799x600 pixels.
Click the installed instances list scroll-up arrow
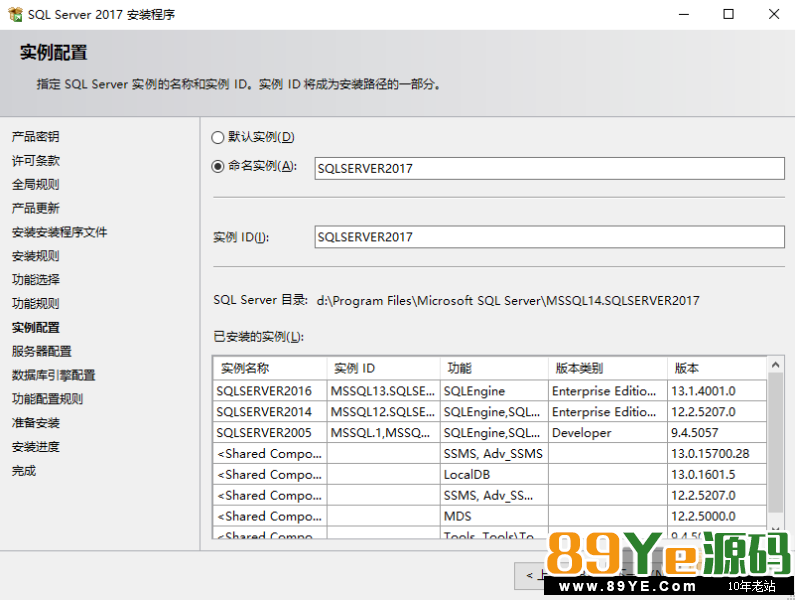[x=775, y=364]
